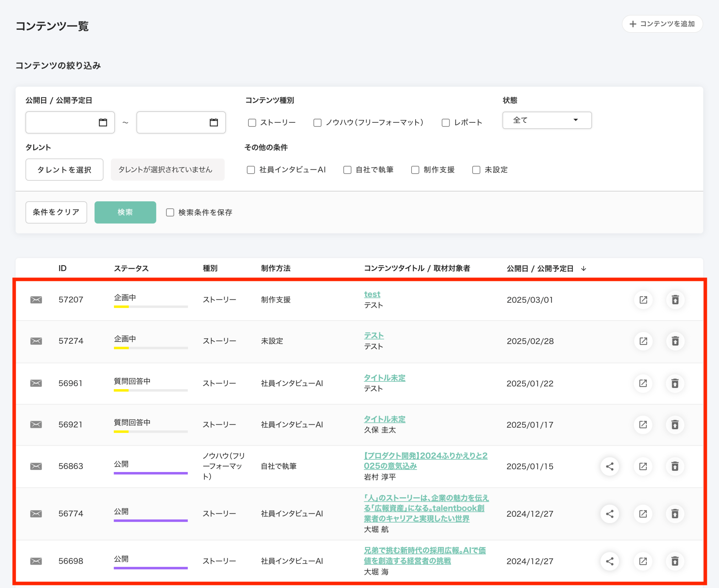Image resolution: width=719 pixels, height=588 pixels.
Task: Open end date calendar picker icon
Action: pos(214,122)
